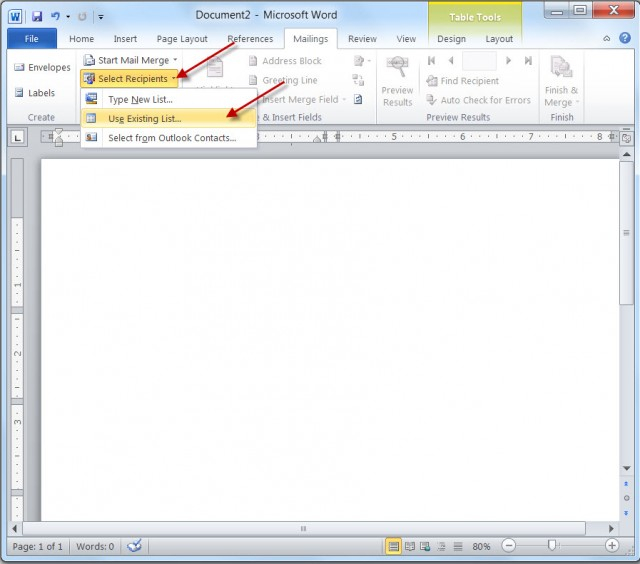Click Find Recipient

click(462, 81)
